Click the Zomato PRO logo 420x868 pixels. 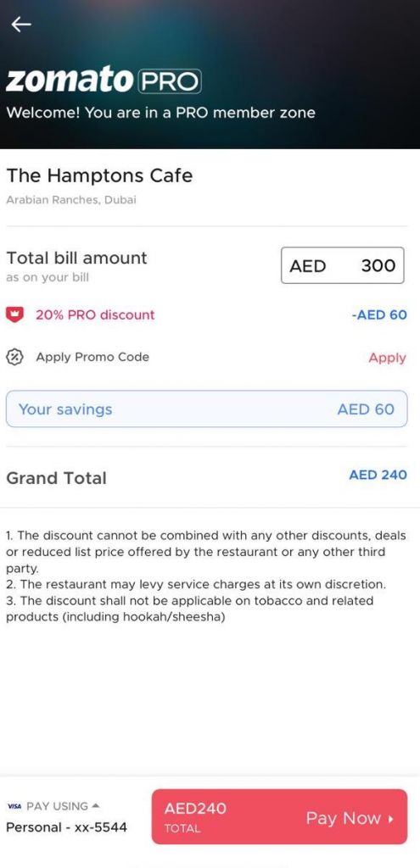[x=104, y=80]
